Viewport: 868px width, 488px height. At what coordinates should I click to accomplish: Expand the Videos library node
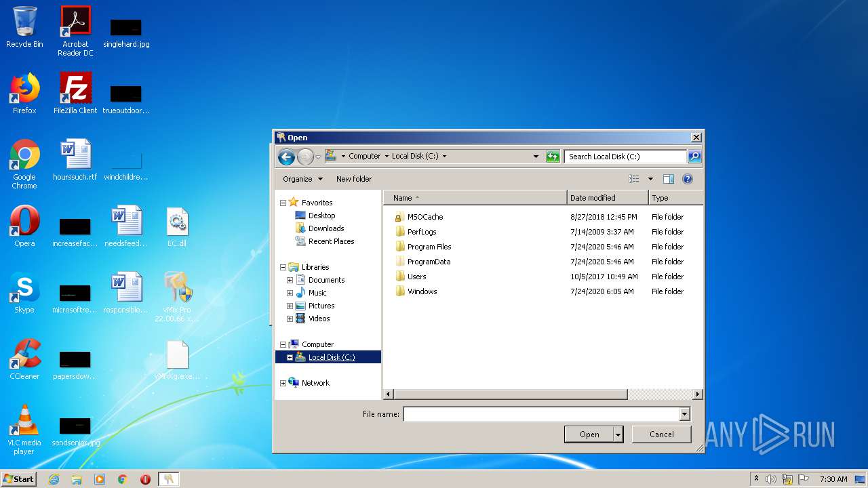(290, 319)
